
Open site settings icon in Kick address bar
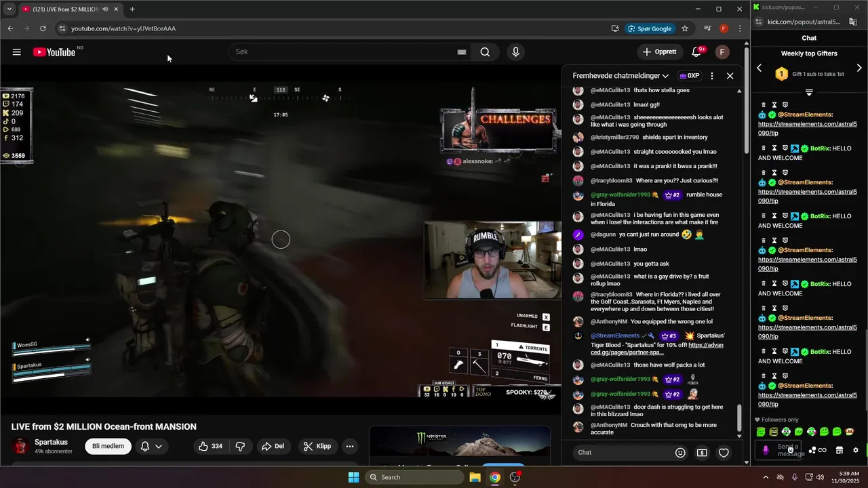759,22
